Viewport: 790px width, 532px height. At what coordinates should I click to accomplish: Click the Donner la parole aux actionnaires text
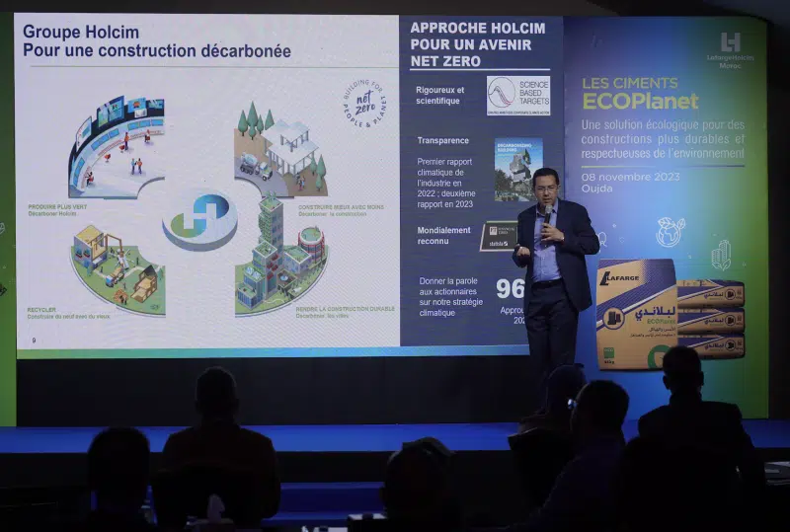coord(450,296)
